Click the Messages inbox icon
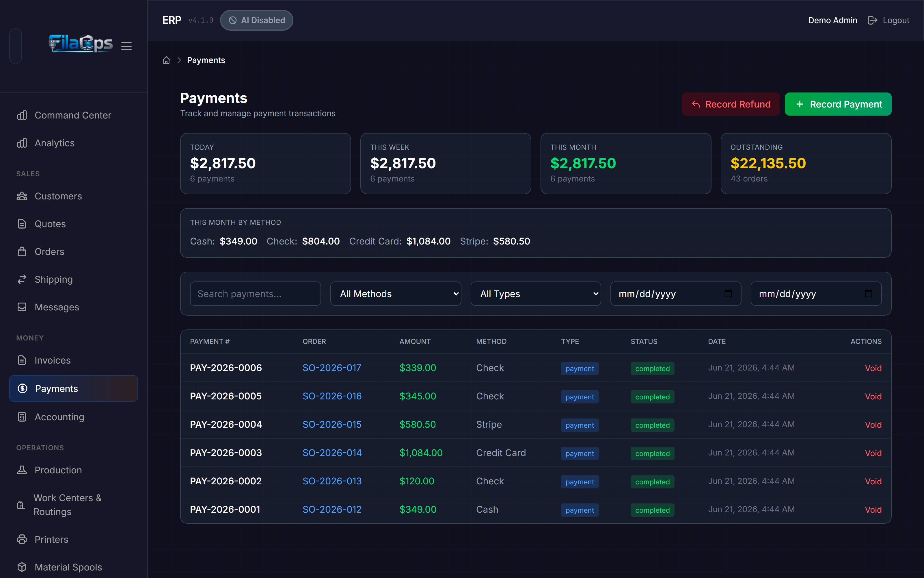The width and height of the screenshot is (924, 578). pyautogui.click(x=22, y=307)
